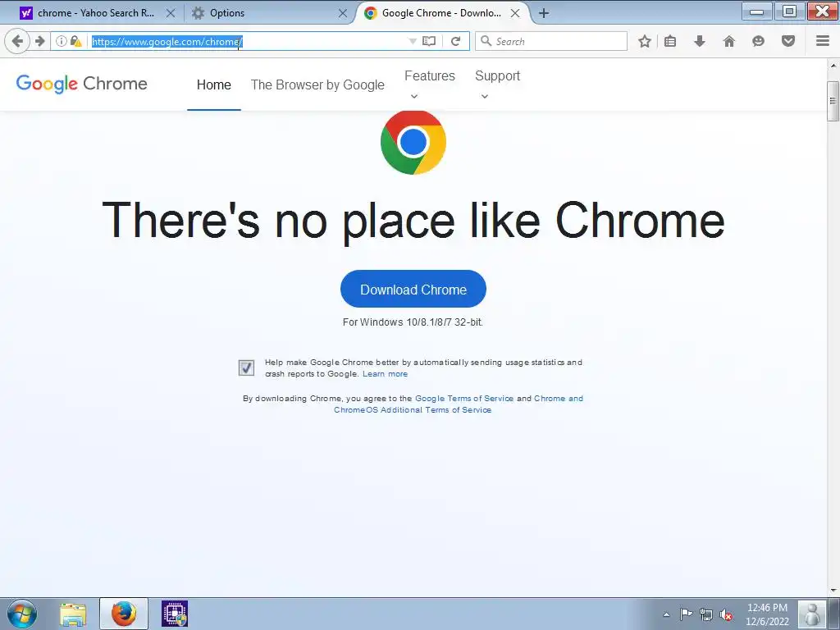Click the user avatar icon in the taskbar
Image resolution: width=840 pixels, height=630 pixels.
(x=812, y=614)
